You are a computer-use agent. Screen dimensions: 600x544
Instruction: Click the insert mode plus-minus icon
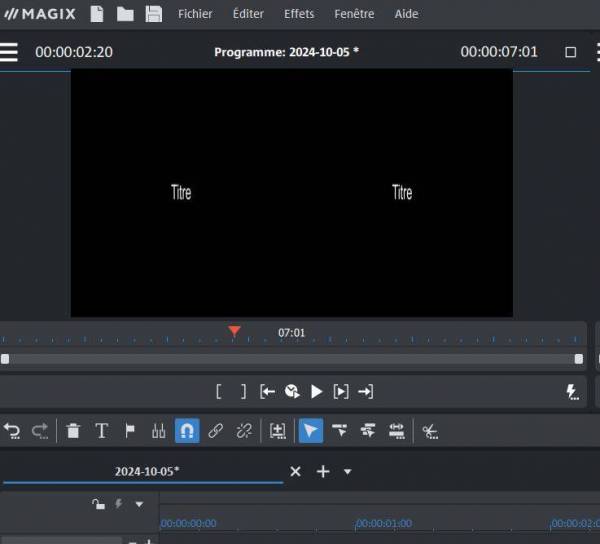[x=277, y=431]
